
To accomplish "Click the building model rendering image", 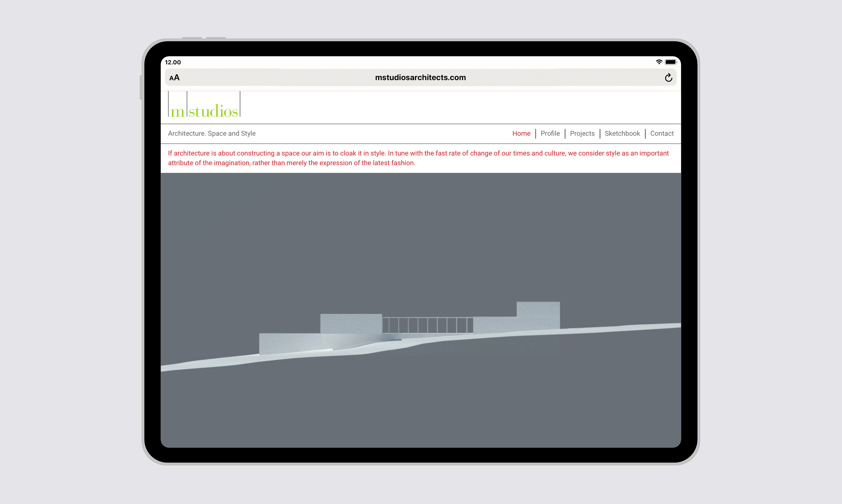I will (421, 310).
